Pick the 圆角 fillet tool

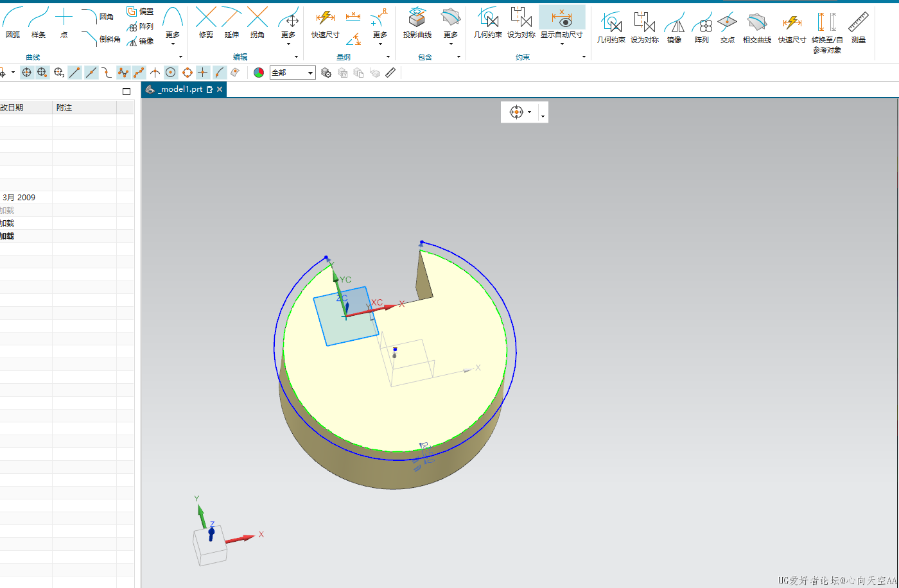[x=98, y=16]
